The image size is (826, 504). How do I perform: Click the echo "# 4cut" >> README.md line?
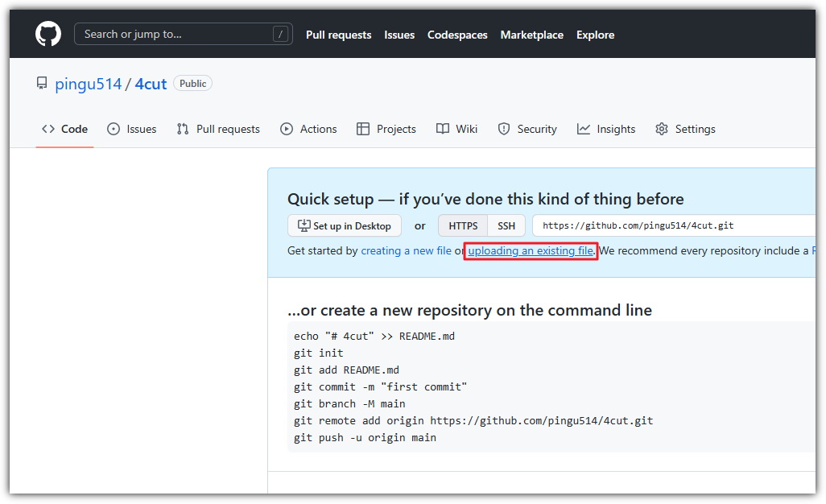pos(374,336)
